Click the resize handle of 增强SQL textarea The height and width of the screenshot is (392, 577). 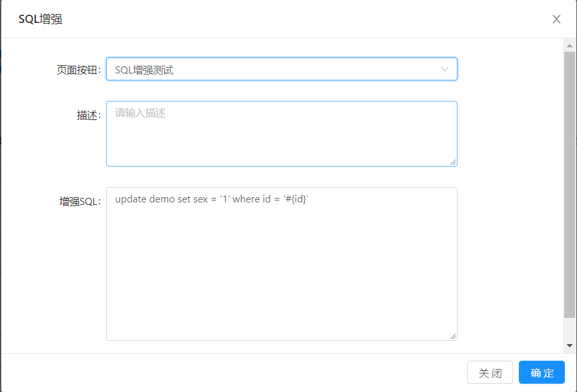[453, 336]
